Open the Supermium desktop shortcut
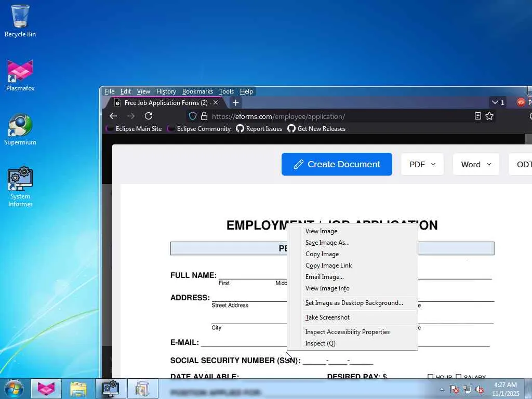Image resolution: width=532 pixels, height=399 pixels. pyautogui.click(x=20, y=129)
